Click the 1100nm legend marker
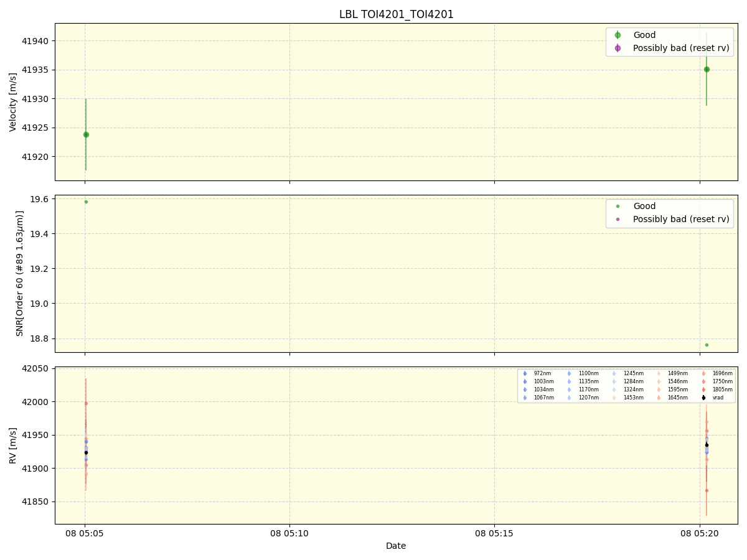Screen dimensions: 747x560 tap(570, 373)
